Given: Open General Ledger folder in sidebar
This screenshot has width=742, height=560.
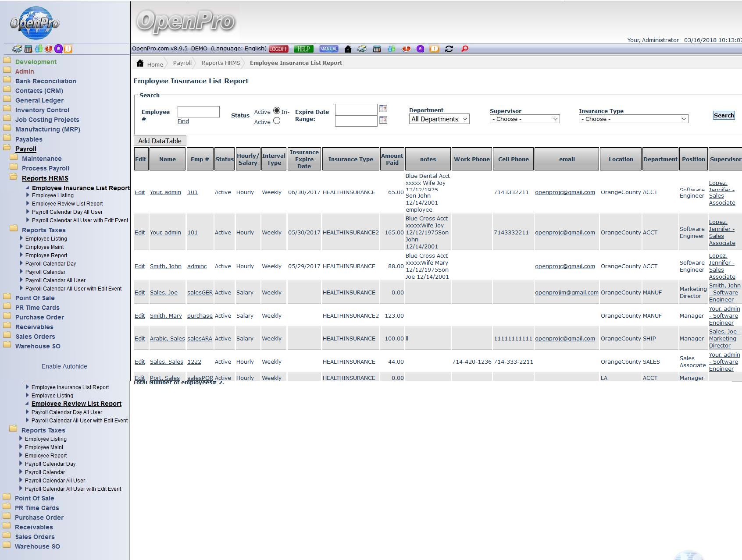Looking at the screenshot, I should pos(39,100).
